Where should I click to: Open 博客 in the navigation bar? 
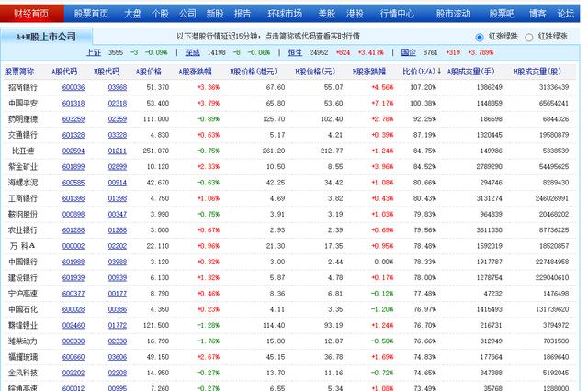(537, 14)
